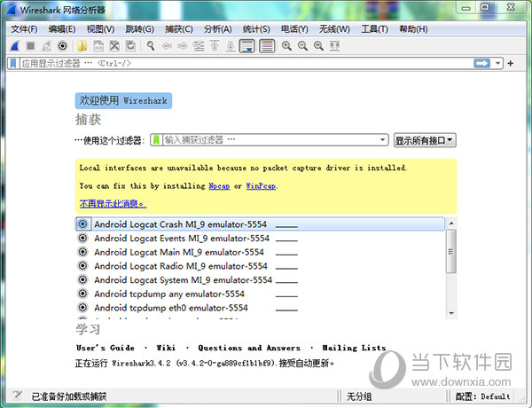Close the capture file from toolbar
This screenshot has height=408, width=532.
pos(114,46)
